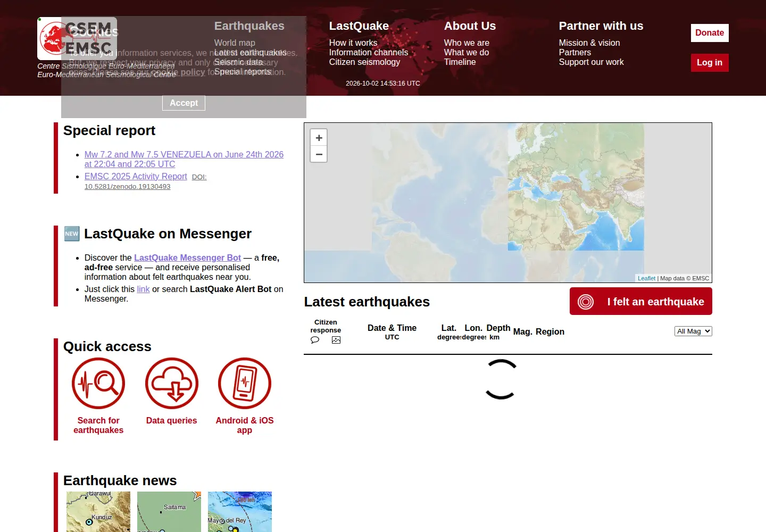766x532 pixels.
Task: Zoom in on the earthquake map
Action: click(x=319, y=138)
